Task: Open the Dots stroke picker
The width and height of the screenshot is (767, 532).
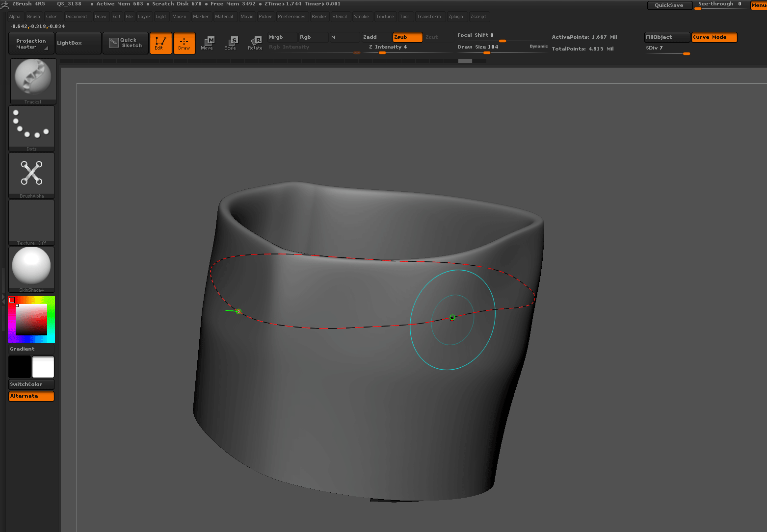Action: point(31,127)
